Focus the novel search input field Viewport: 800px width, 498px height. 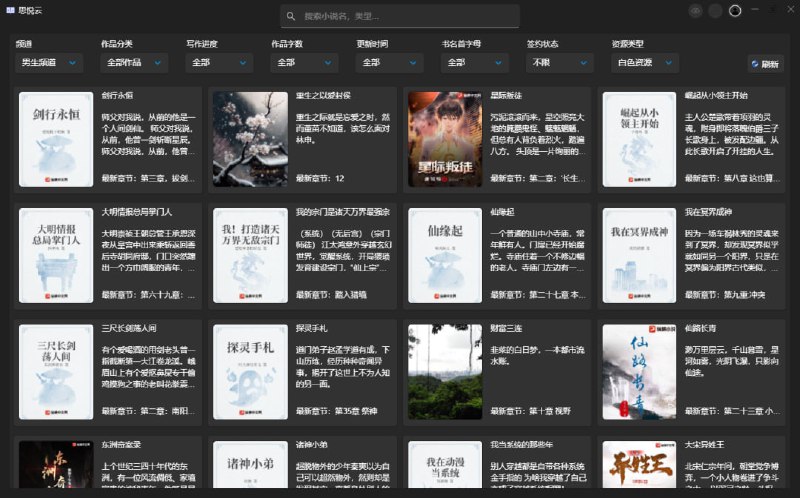coord(400,16)
